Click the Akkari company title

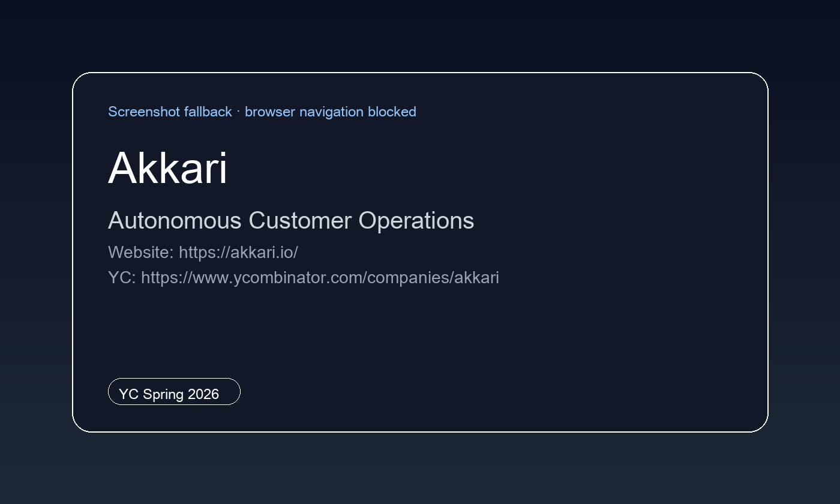[168, 168]
